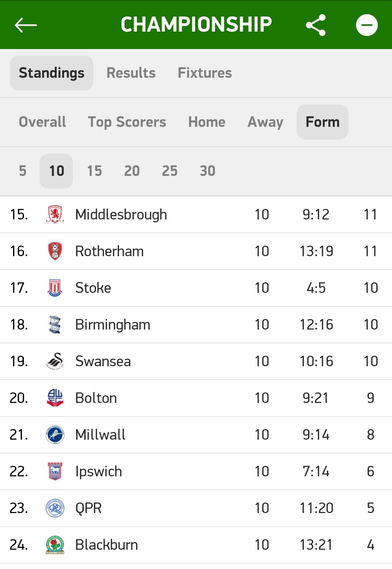Set form range to last 15 matches
The height and width of the screenshot is (569, 392).
(94, 171)
